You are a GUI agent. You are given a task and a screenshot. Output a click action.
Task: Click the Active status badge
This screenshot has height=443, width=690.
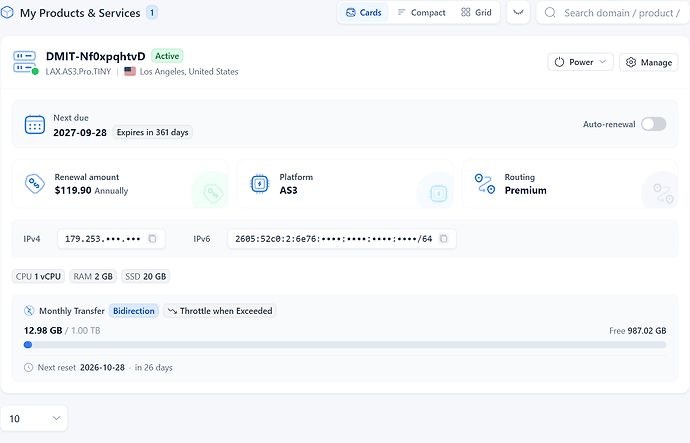click(167, 56)
